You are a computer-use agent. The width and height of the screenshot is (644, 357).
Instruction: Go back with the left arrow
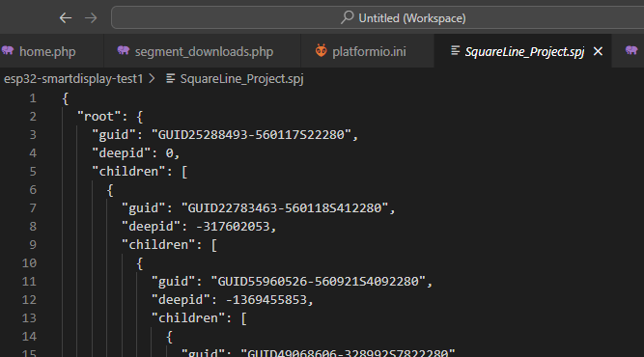66,18
